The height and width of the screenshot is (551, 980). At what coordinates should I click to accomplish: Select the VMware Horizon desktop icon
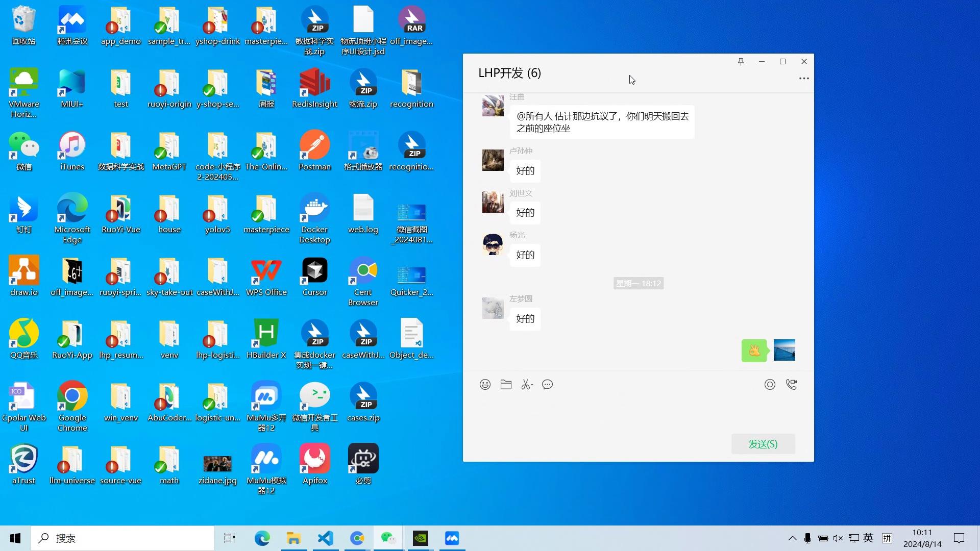(x=24, y=93)
